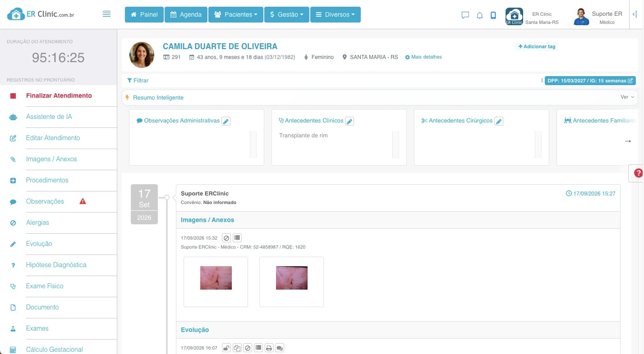
Task: Edit Antecedentes Cirúrgicos with pencil icon
Action: [499, 121]
